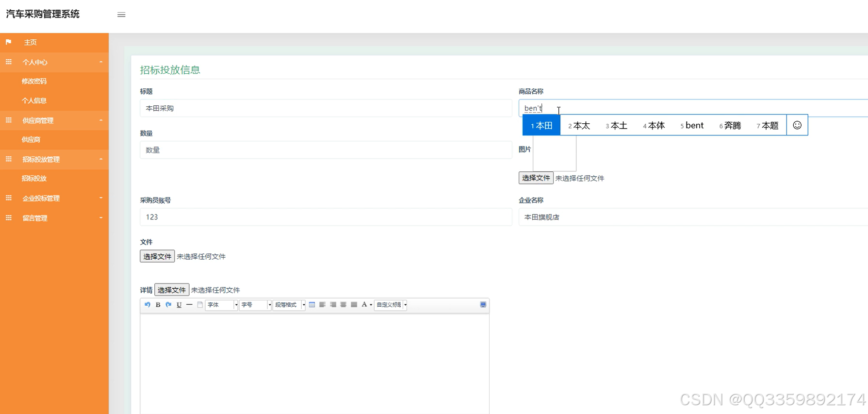Open 段落格式 paragraph format dropdown
The image size is (868, 414).
289,305
